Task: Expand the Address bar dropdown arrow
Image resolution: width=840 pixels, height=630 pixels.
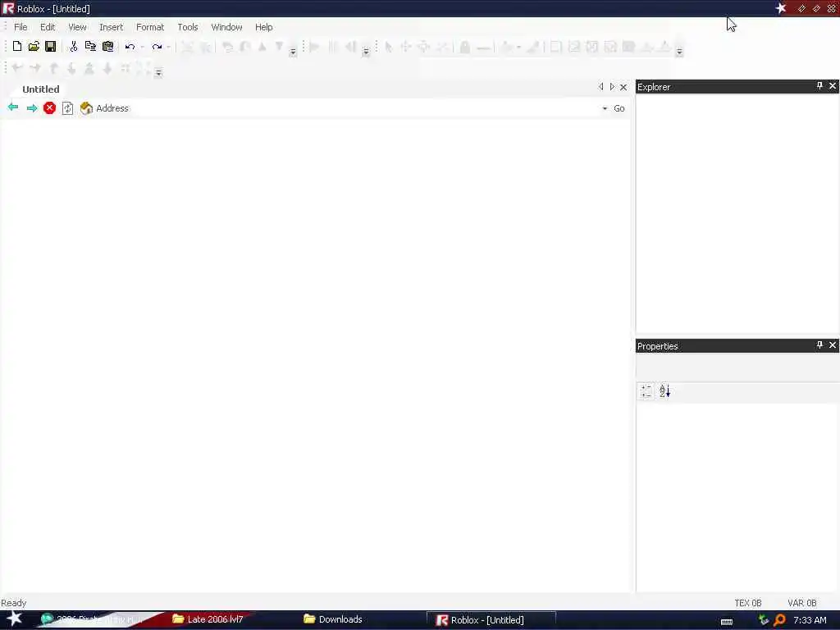Action: coord(605,108)
